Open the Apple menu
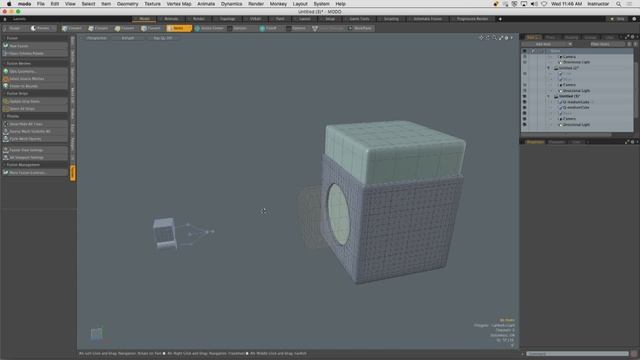 pos(9,4)
